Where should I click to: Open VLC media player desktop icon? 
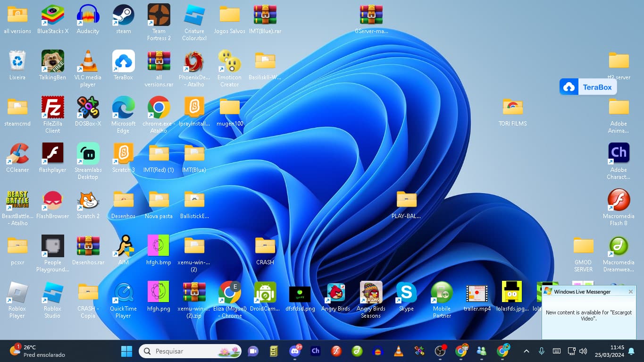tap(88, 62)
